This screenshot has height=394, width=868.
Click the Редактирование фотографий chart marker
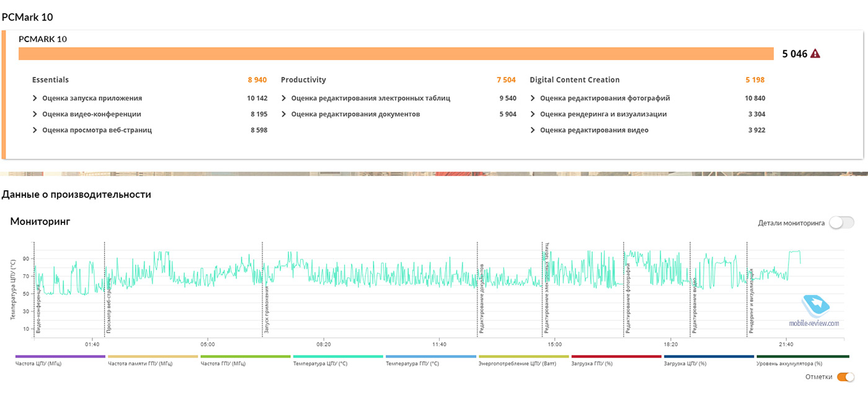628,299
